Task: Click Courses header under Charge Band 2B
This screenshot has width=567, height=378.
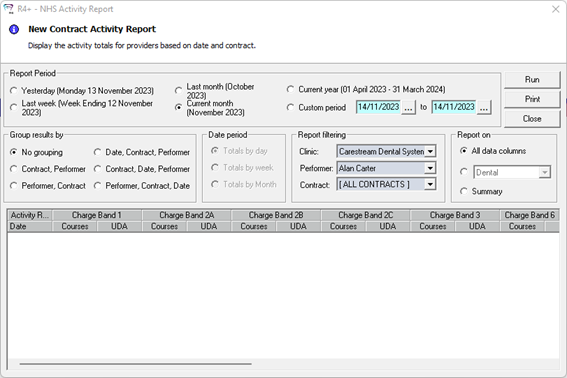Action: coord(253,226)
